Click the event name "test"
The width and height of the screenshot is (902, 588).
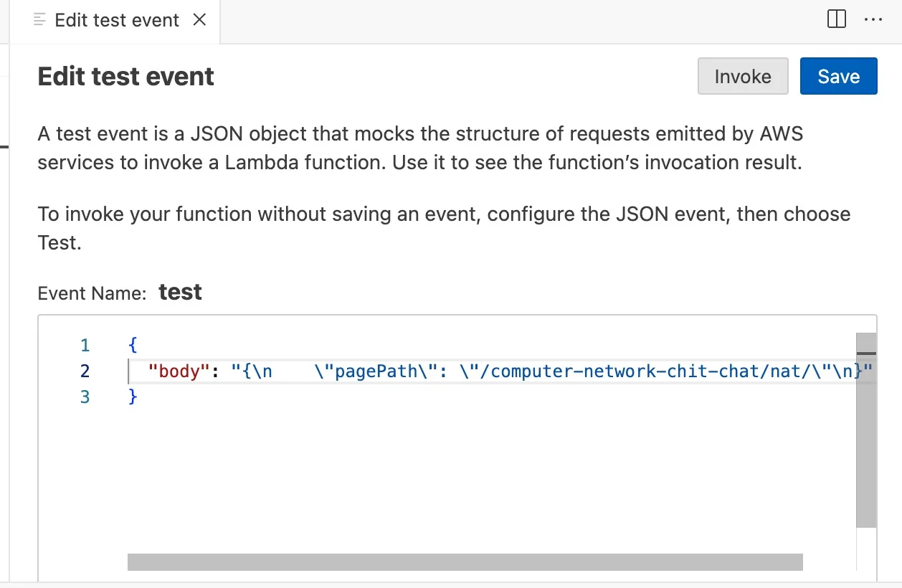point(180,293)
